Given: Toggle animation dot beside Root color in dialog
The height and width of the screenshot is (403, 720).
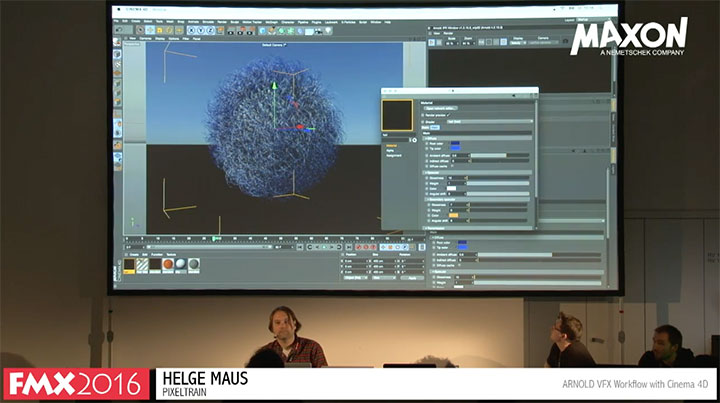Looking at the screenshot, I should coord(427,144).
